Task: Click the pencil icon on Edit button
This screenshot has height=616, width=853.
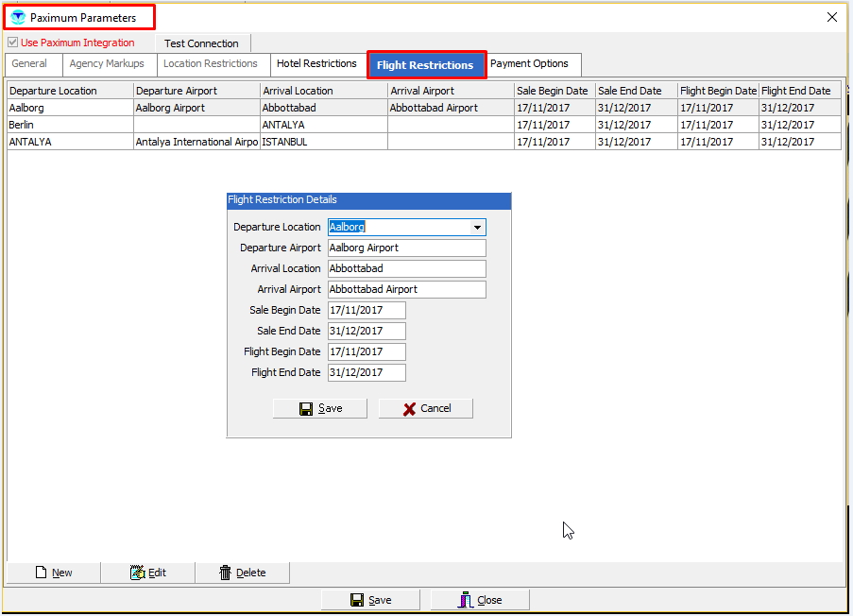Action: (x=137, y=573)
